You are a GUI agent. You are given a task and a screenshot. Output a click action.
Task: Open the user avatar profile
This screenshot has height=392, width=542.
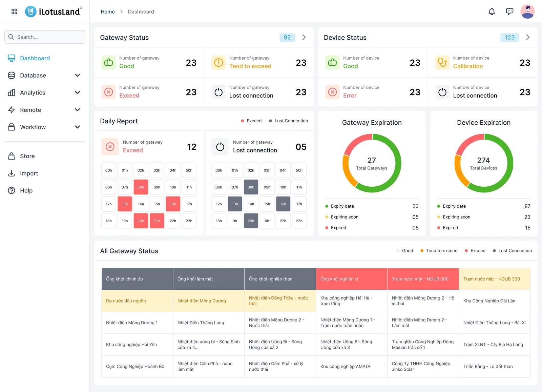tap(527, 12)
